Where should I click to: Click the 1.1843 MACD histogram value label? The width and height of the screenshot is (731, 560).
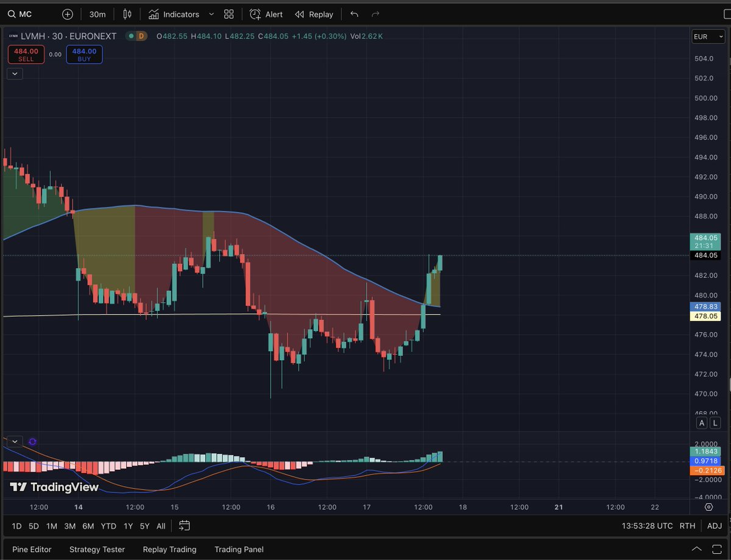[705, 452]
